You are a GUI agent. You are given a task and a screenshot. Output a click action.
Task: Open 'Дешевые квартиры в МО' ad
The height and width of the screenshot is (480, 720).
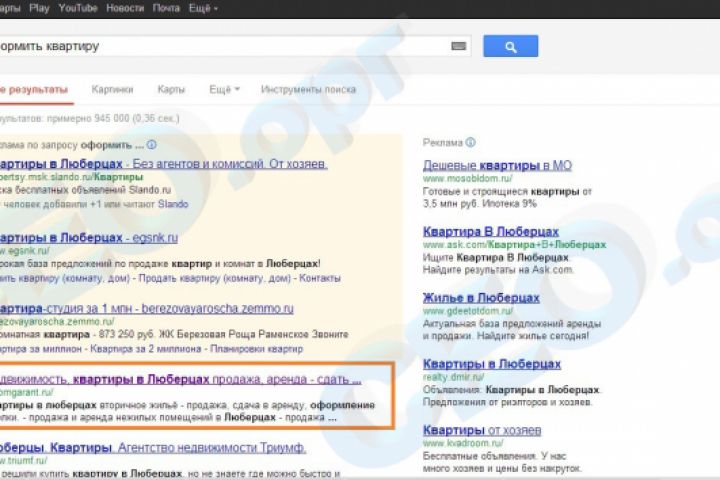click(497, 165)
